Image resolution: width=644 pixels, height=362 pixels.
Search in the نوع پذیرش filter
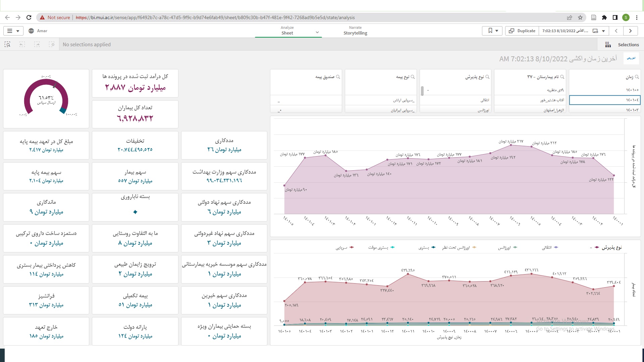point(487,77)
